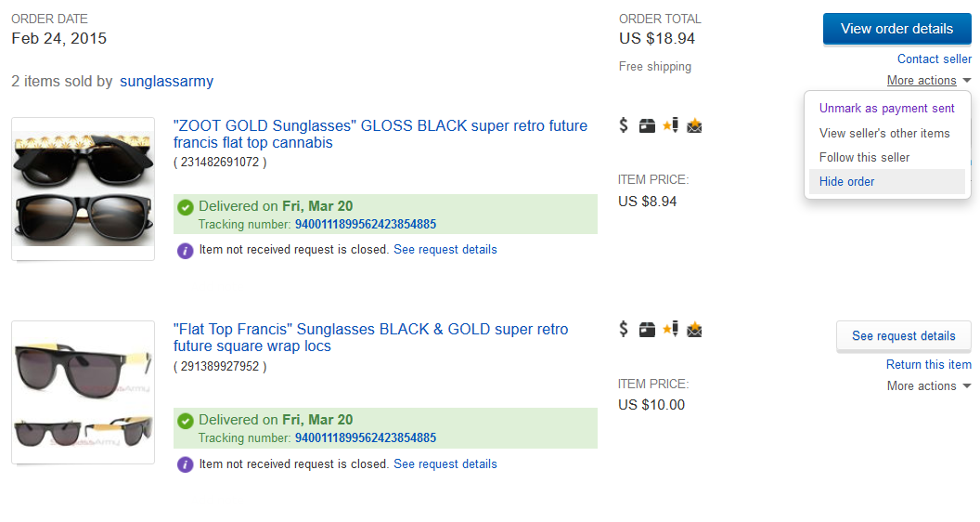
Task: Click the leave feedback star-pencil icon for ZOOT GOLD
Action: point(671,125)
